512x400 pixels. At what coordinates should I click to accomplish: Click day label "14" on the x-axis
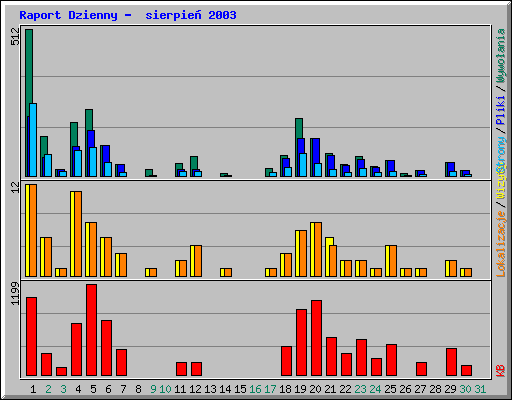pyautogui.click(x=225, y=389)
